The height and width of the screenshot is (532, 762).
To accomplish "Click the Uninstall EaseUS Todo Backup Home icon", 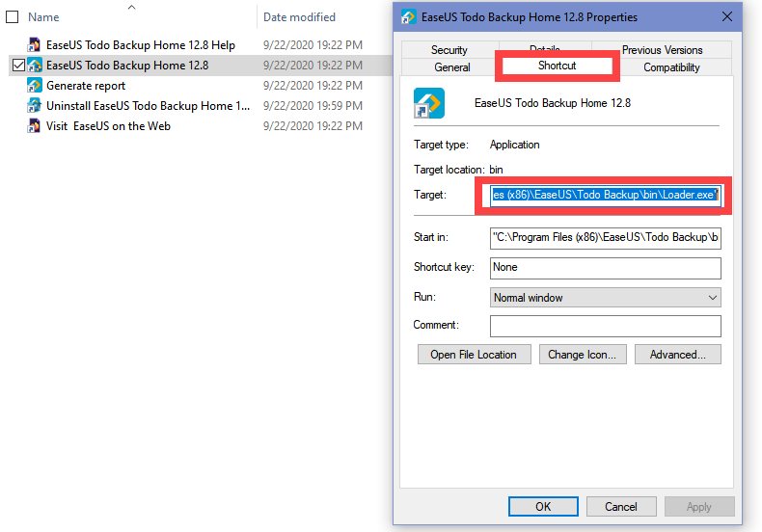I will pos(34,105).
